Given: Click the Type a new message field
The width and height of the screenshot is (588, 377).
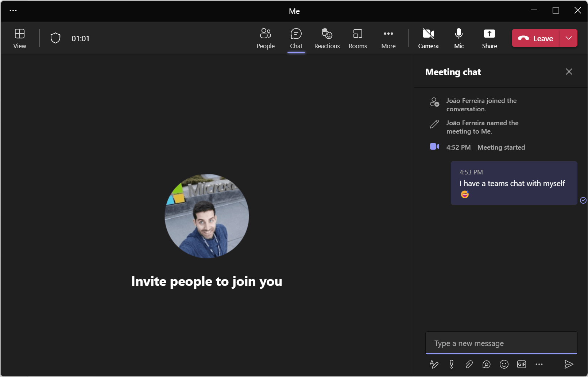Looking at the screenshot, I should pyautogui.click(x=502, y=343).
